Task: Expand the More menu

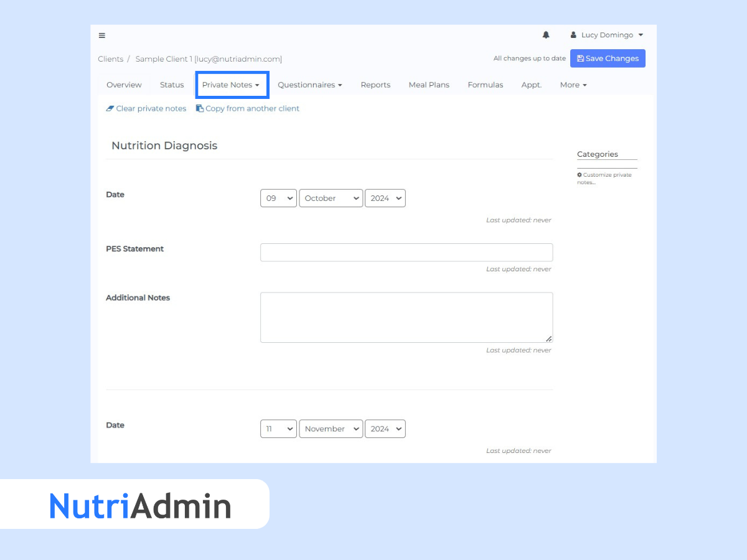Action: point(573,85)
